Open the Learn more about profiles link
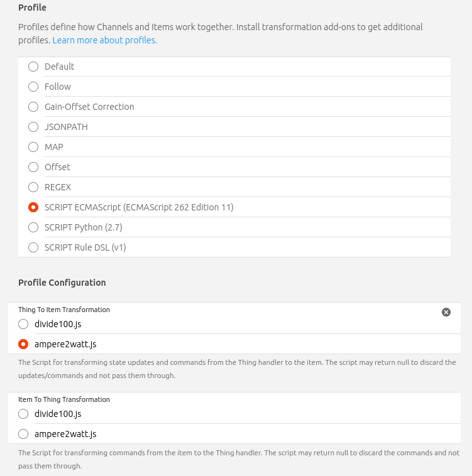The width and height of the screenshot is (472, 476). pos(104,40)
